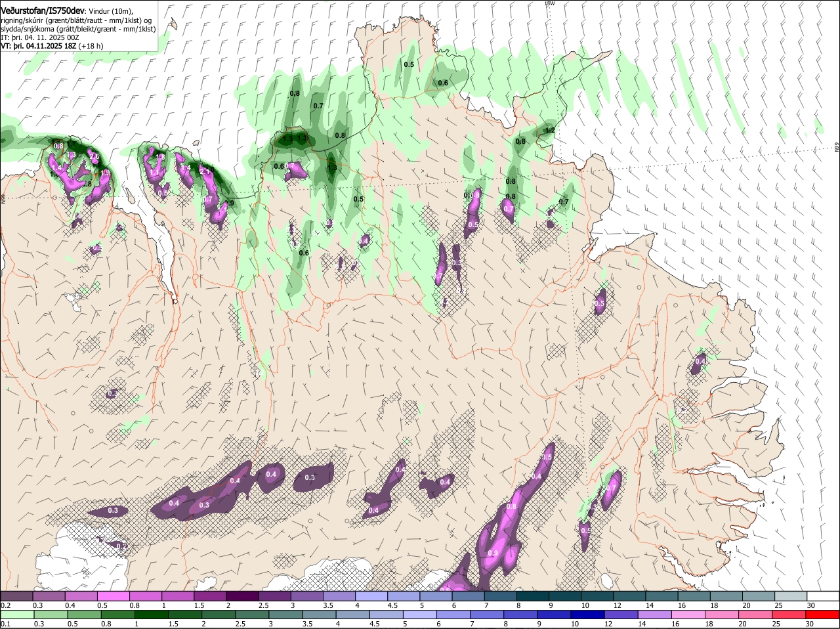The height and width of the screenshot is (629, 840).
Task: Click the 15W longitude label at top
Action: click(549, 3)
